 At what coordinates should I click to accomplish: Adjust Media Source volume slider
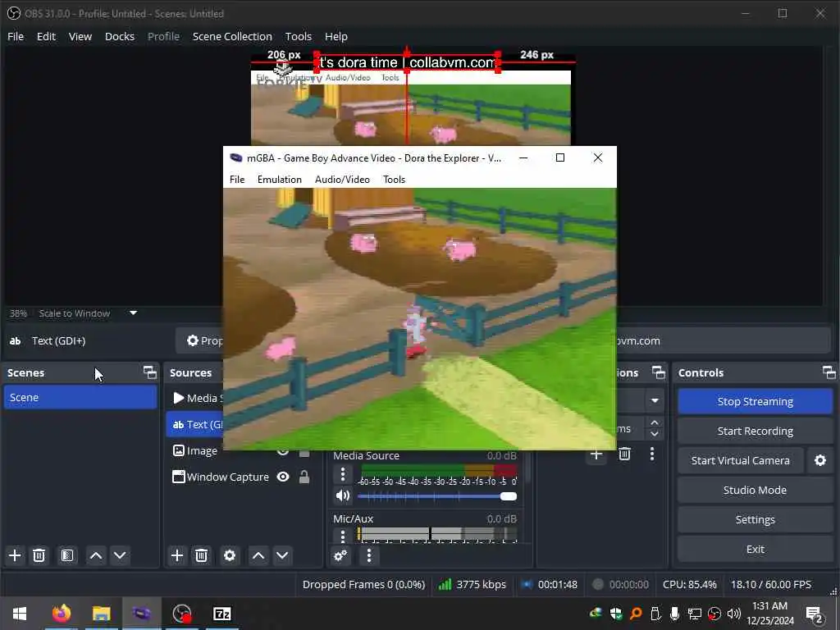tap(437, 496)
